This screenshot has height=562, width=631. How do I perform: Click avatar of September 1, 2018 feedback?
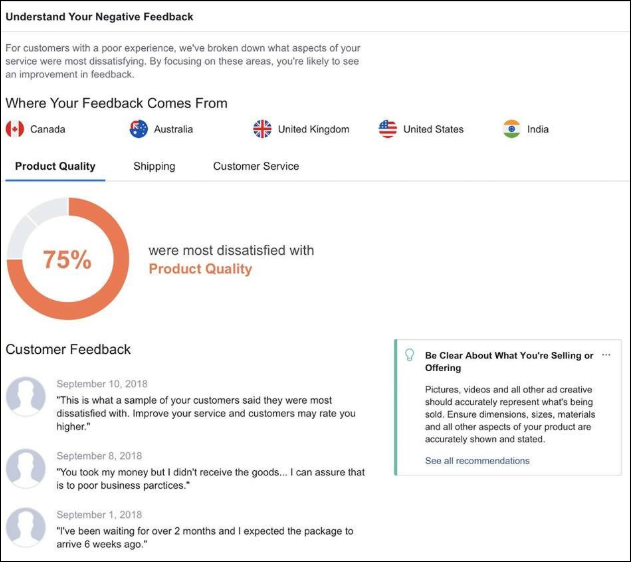pos(26,527)
